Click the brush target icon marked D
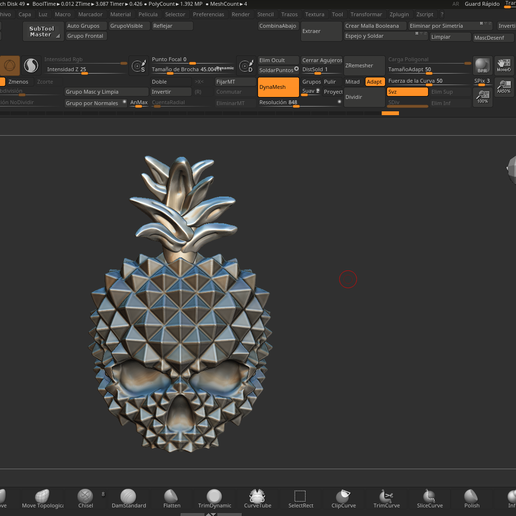 coord(246,66)
